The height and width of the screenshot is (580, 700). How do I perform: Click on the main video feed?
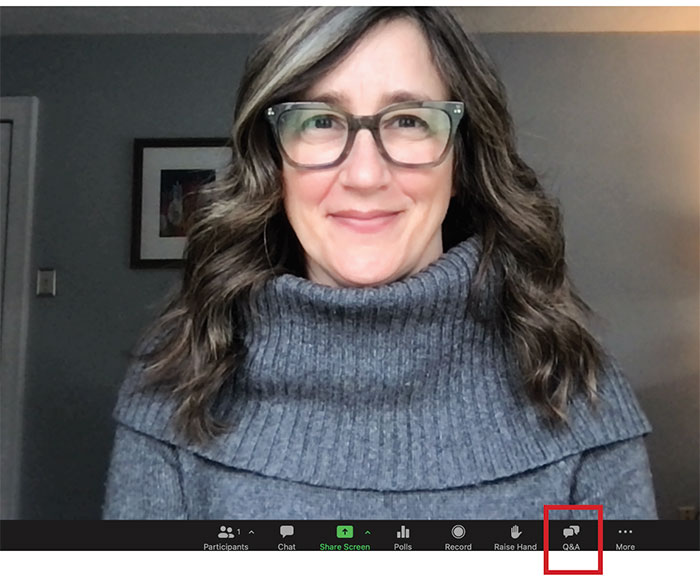(350, 263)
